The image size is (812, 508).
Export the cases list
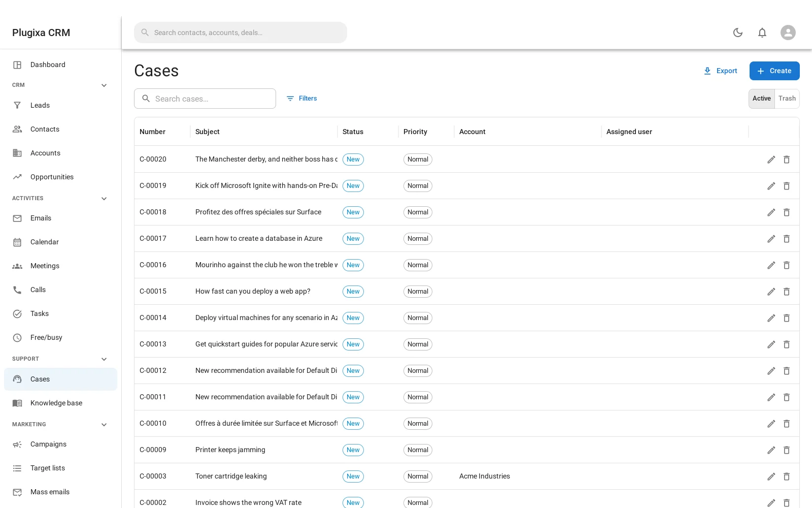tap(720, 71)
